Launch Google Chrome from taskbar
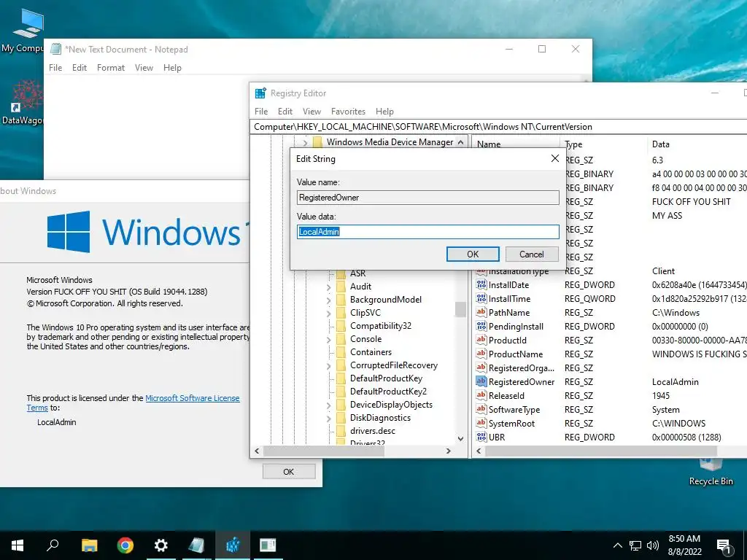Viewport: 747px width, 560px height. (125, 545)
